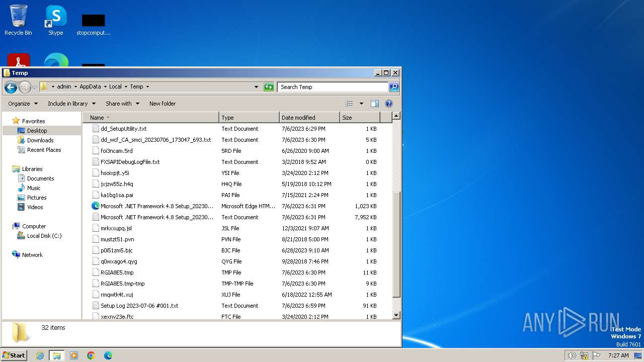This screenshot has width=644, height=362.
Task: Select Documents library
Action: [x=40, y=178]
